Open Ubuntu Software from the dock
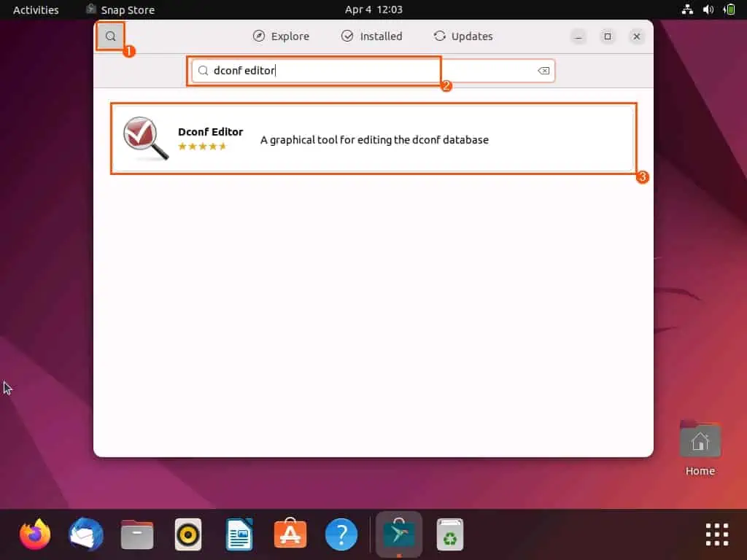The image size is (747, 560). [x=290, y=534]
